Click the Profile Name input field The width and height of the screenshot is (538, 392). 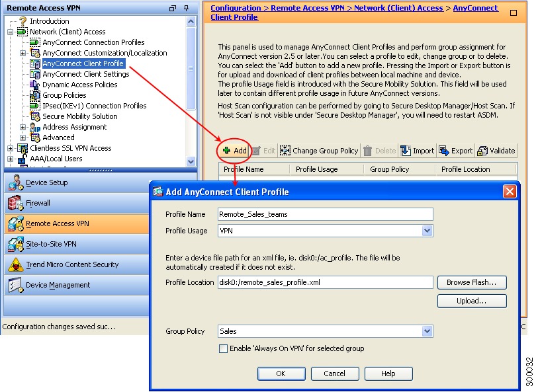(326, 214)
